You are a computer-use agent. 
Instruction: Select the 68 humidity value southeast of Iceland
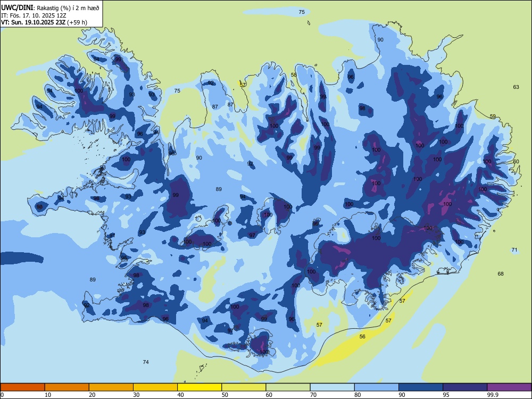(x=501, y=274)
